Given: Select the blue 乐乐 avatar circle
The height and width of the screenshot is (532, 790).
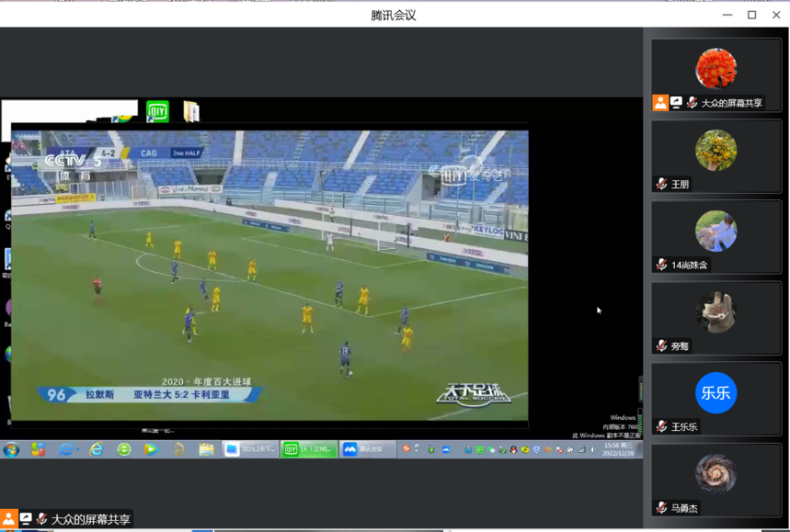Looking at the screenshot, I should click(716, 392).
